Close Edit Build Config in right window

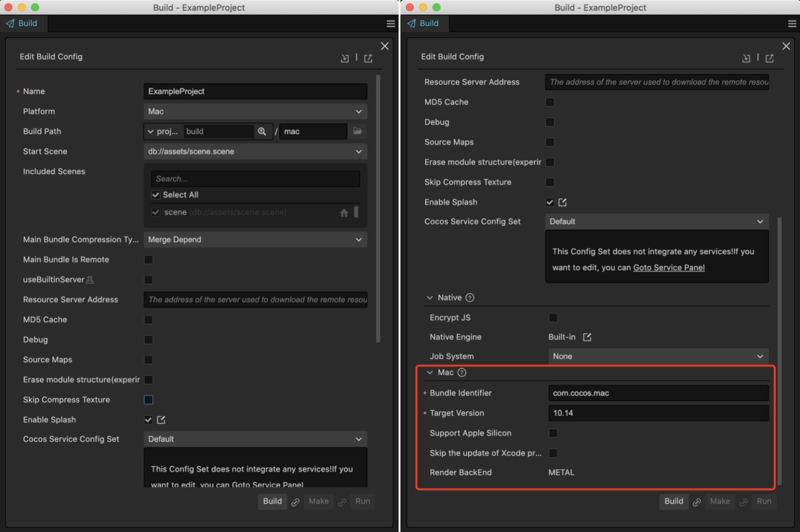786,46
